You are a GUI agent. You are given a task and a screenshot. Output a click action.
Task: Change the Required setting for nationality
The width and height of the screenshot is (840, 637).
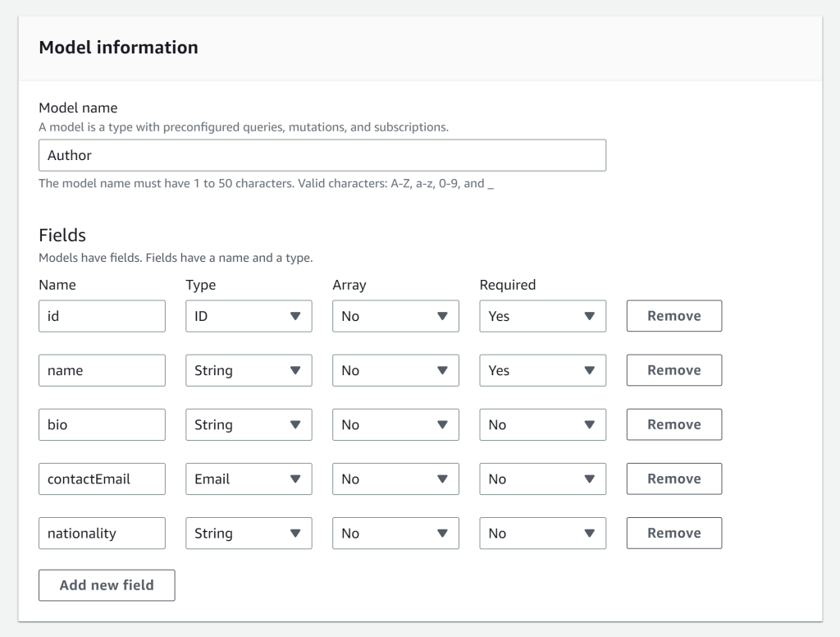coord(542,533)
